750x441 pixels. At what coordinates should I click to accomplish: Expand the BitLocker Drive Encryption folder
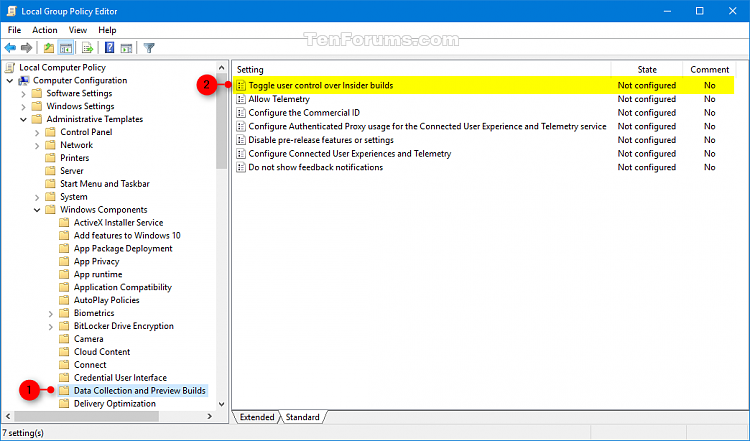(51, 326)
